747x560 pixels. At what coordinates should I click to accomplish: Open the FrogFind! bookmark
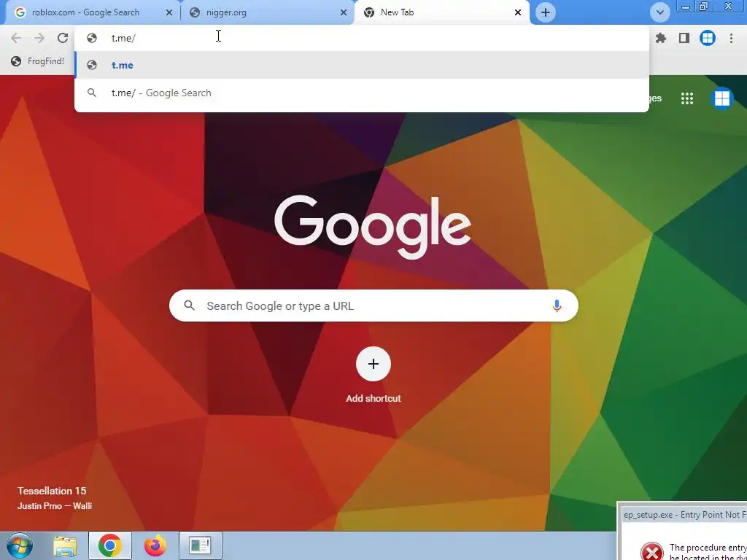coord(38,61)
